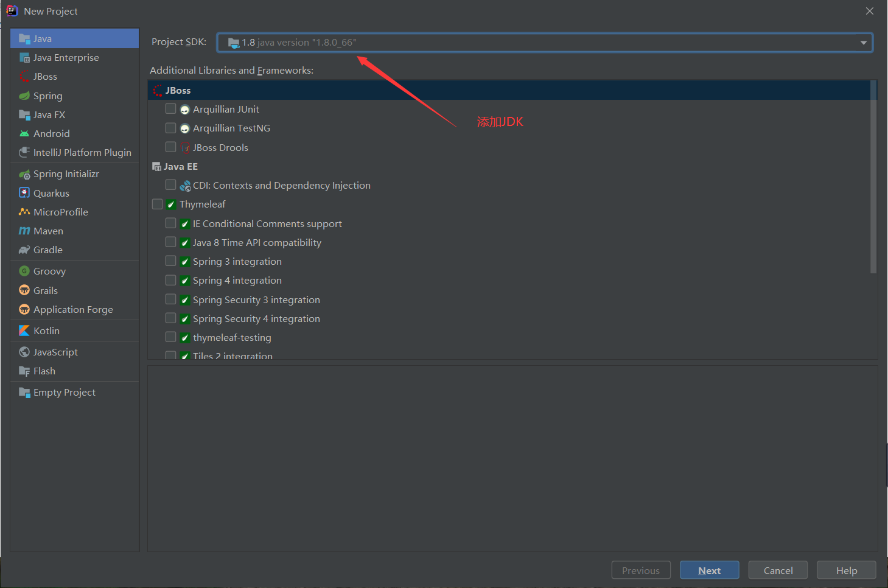Check Spring Security 3 integration

click(x=171, y=299)
